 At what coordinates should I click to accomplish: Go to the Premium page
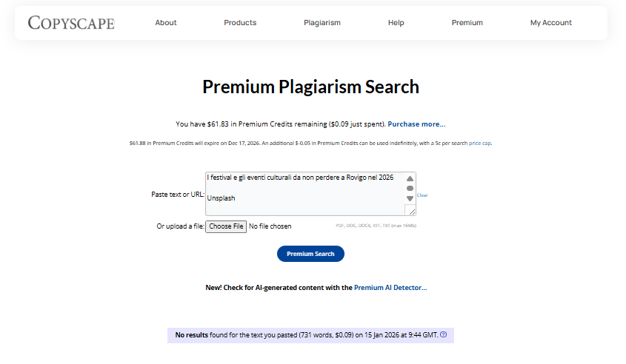click(467, 23)
